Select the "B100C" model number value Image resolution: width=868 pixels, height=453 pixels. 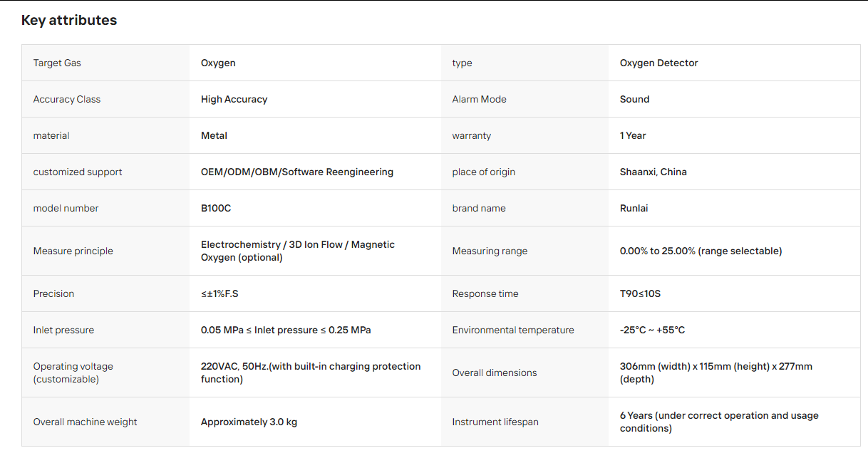tap(216, 208)
